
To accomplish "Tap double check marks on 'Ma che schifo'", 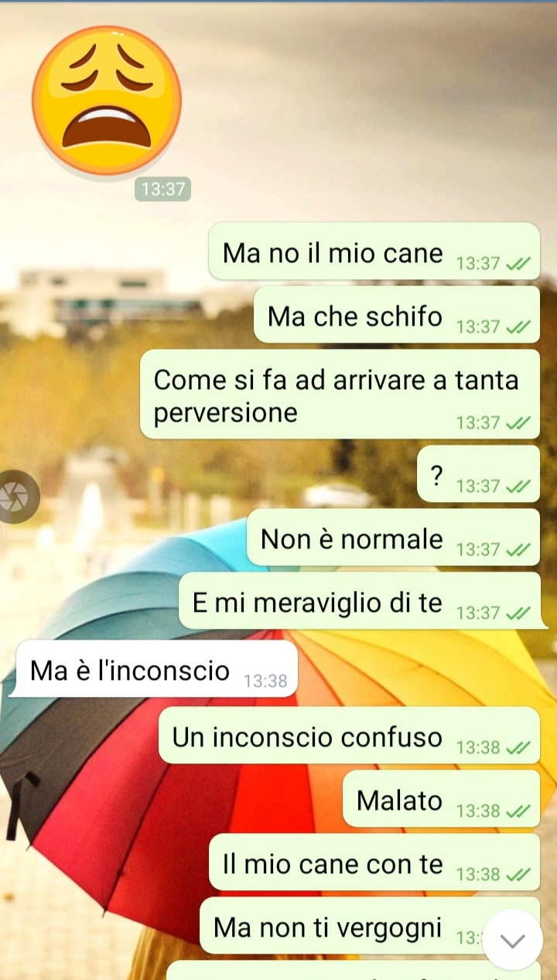I will [518, 327].
